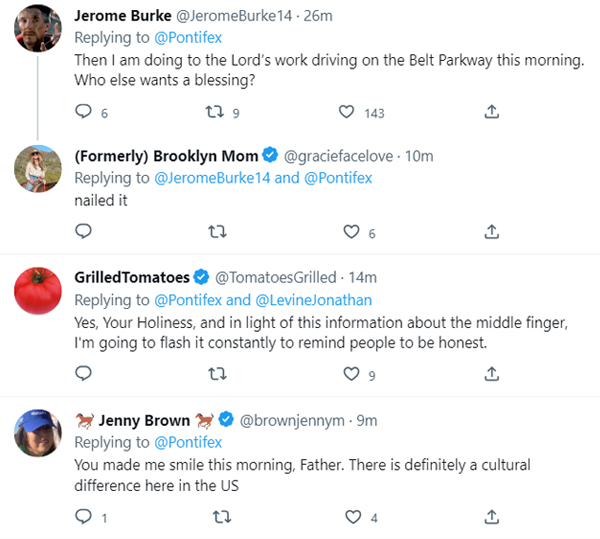The image size is (600, 539).
Task: Share Brooklyn Mom's tweet
Action: 491,232
